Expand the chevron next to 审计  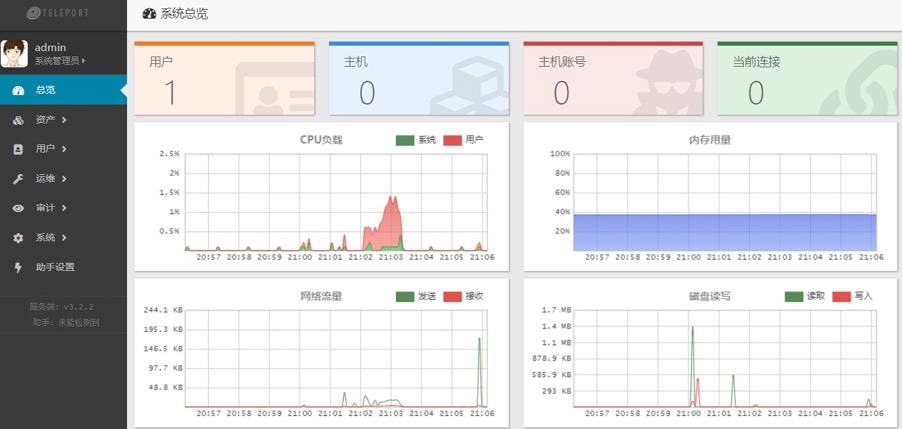(x=64, y=208)
